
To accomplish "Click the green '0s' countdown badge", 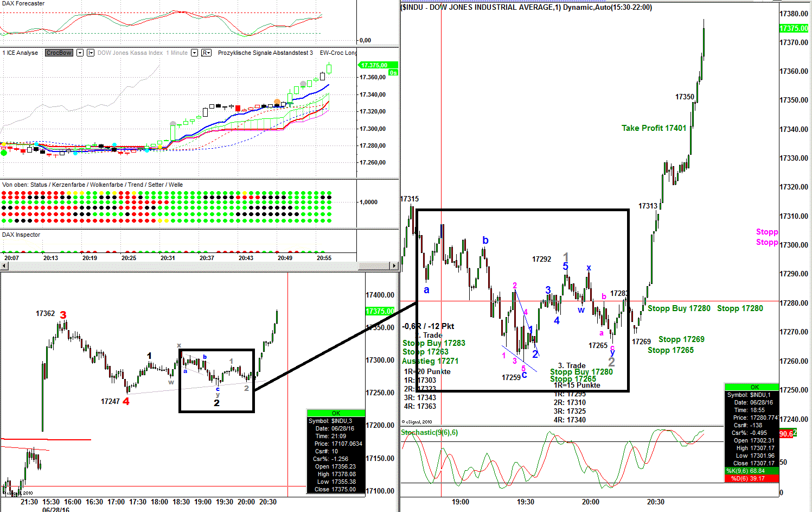I will [393, 73].
